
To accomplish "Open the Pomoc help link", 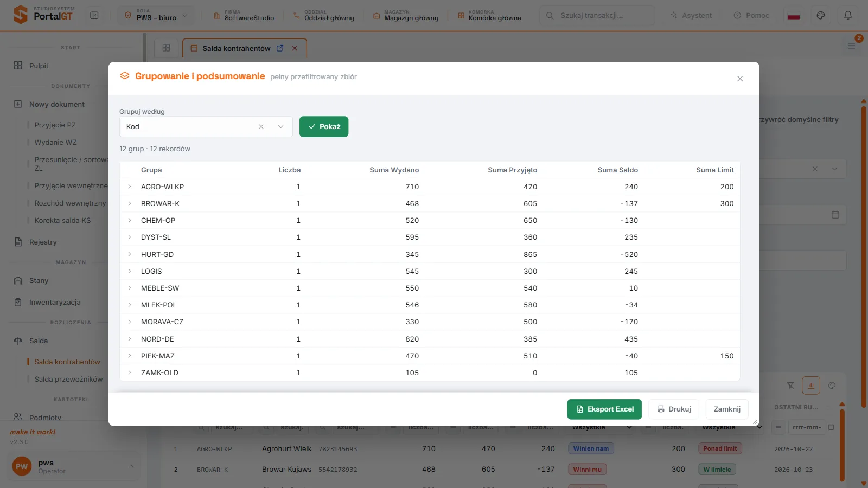I will (x=751, y=16).
